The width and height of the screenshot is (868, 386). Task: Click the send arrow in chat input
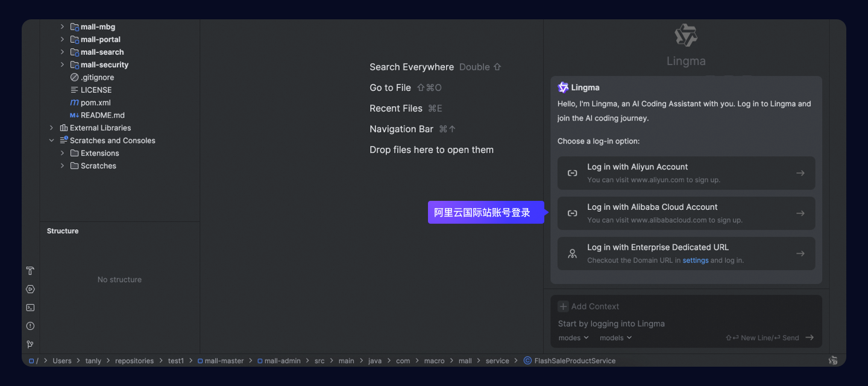[x=810, y=338]
